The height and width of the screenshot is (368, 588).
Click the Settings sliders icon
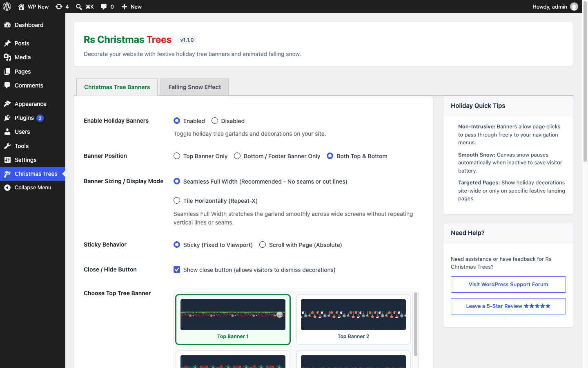tap(7, 160)
